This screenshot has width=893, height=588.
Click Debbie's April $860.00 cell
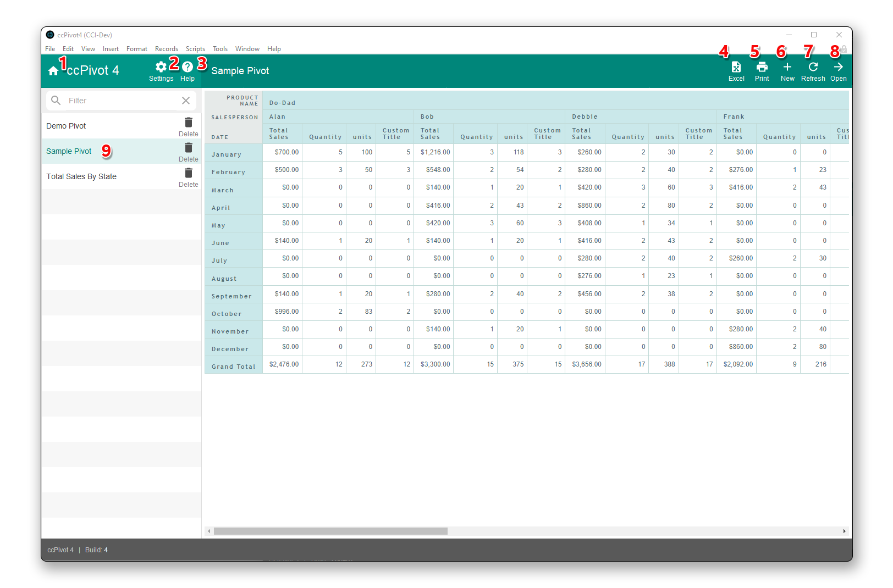coord(585,206)
